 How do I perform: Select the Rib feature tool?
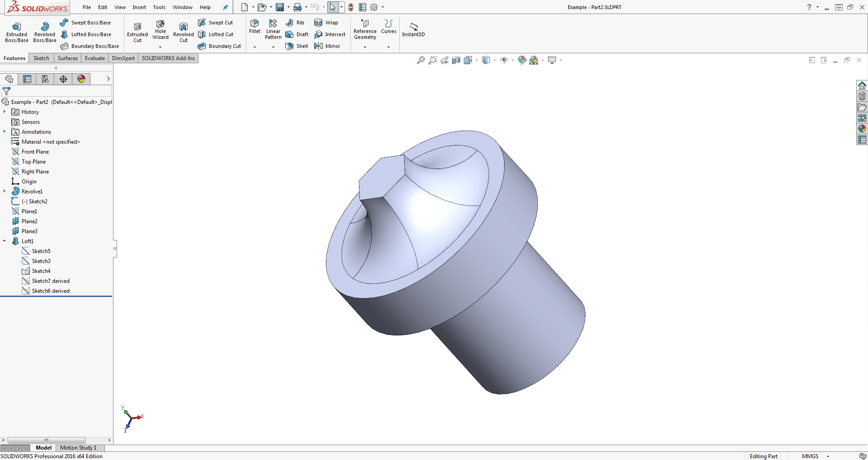(295, 23)
